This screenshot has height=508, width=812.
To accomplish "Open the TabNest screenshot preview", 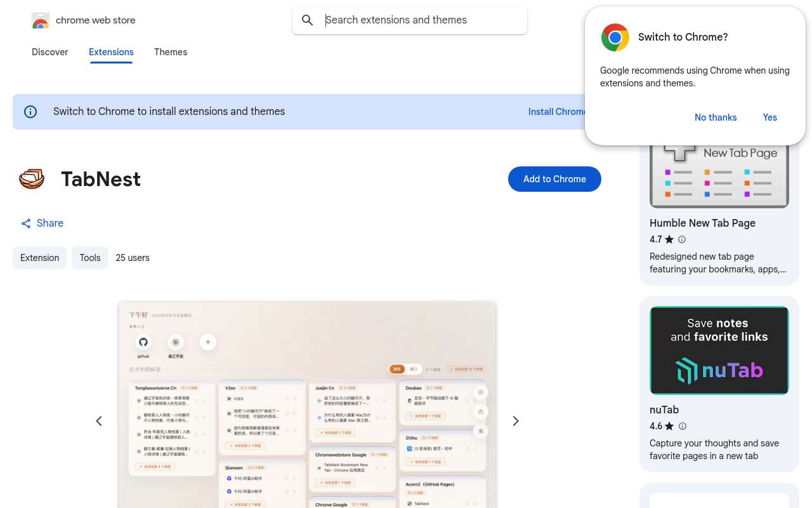I will pyautogui.click(x=307, y=404).
